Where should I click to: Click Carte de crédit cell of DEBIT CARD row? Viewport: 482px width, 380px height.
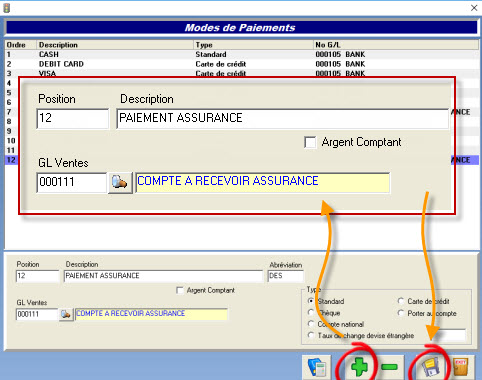[x=221, y=64]
